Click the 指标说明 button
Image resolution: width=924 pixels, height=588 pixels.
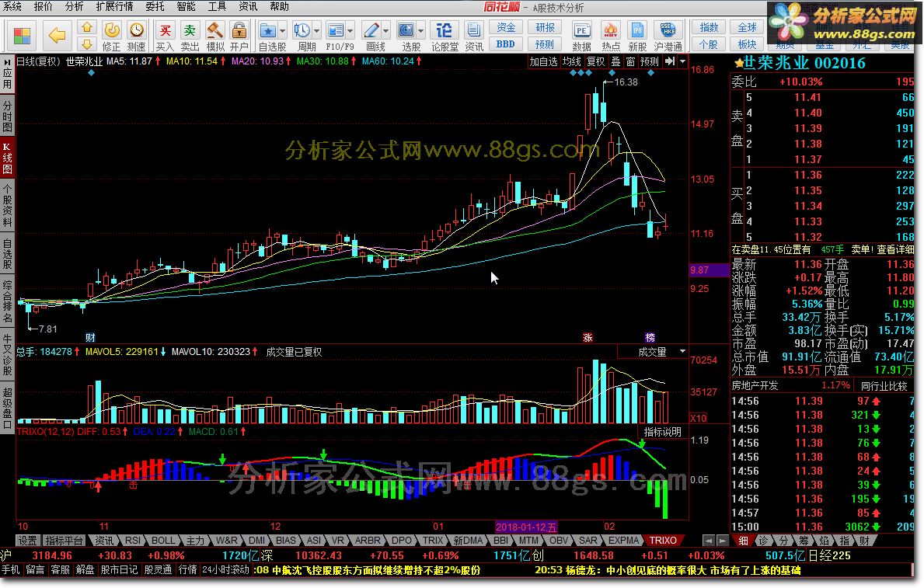point(662,432)
